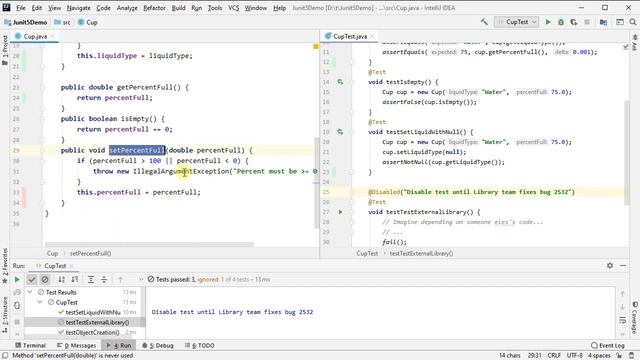Open the Event Log
Viewport: 640px width, 360px height.
coord(608,345)
